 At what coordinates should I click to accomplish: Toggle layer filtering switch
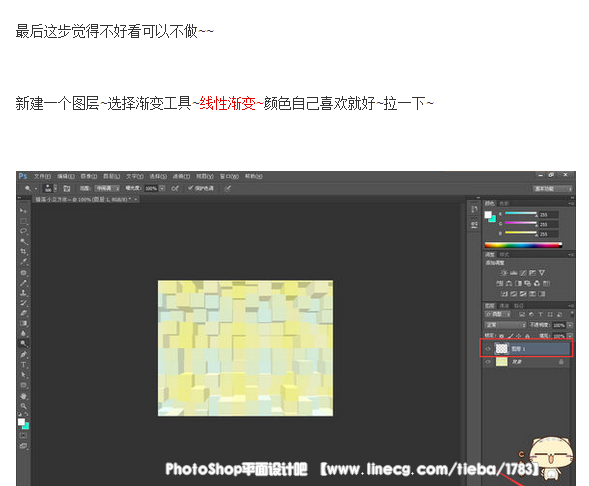pos(572,313)
